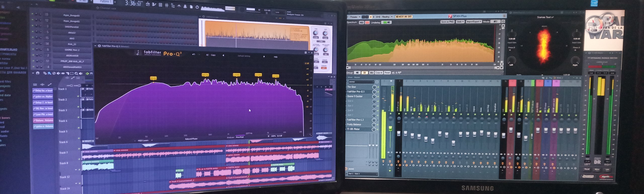Open the Static dropdown in SPAN Plus

pos(460,22)
